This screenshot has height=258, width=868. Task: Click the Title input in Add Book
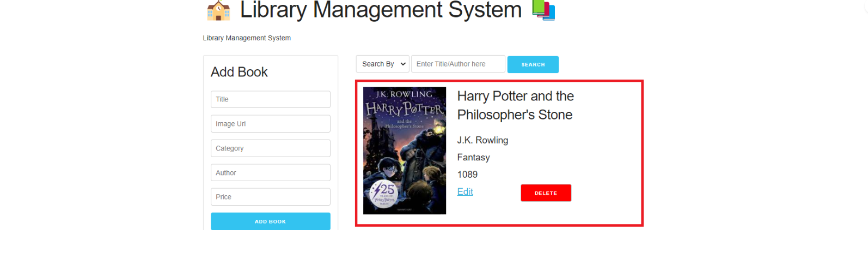tap(270, 99)
